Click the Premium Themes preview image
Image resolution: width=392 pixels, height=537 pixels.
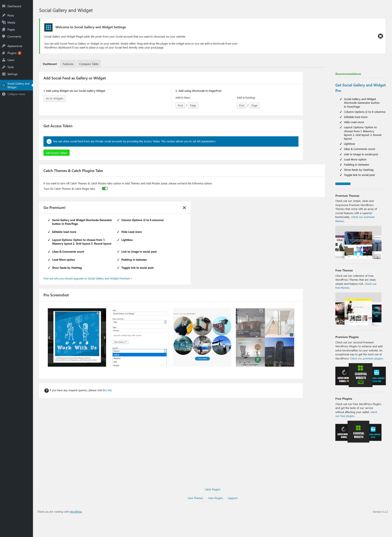[x=358, y=242]
